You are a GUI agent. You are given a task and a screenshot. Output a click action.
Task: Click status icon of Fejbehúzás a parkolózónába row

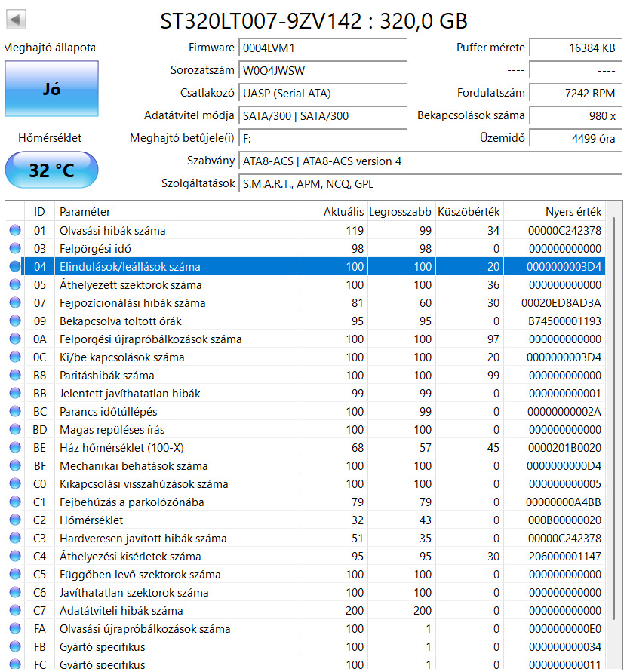coord(15,502)
